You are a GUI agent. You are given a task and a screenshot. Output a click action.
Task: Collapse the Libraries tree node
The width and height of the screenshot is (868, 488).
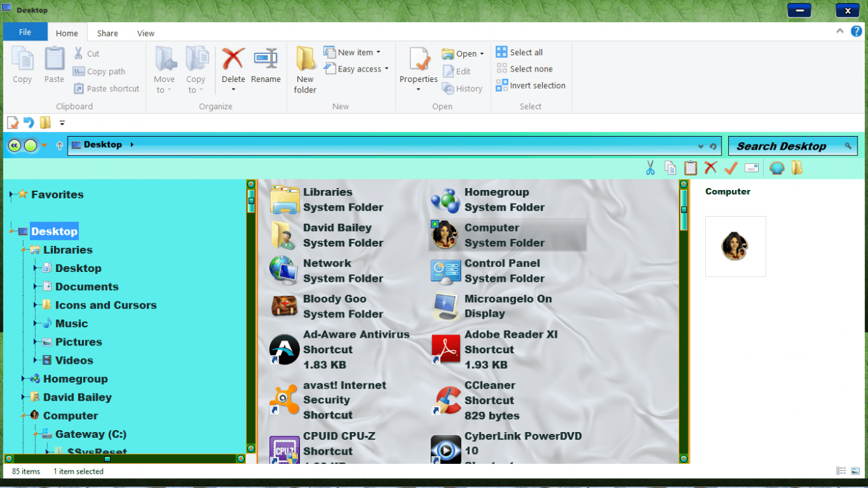[x=23, y=250]
